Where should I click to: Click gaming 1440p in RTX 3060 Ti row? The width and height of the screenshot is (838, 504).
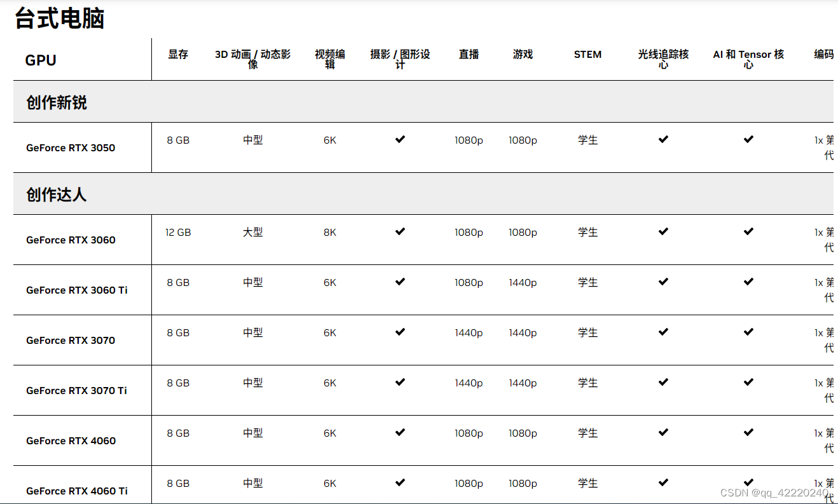pos(523,283)
